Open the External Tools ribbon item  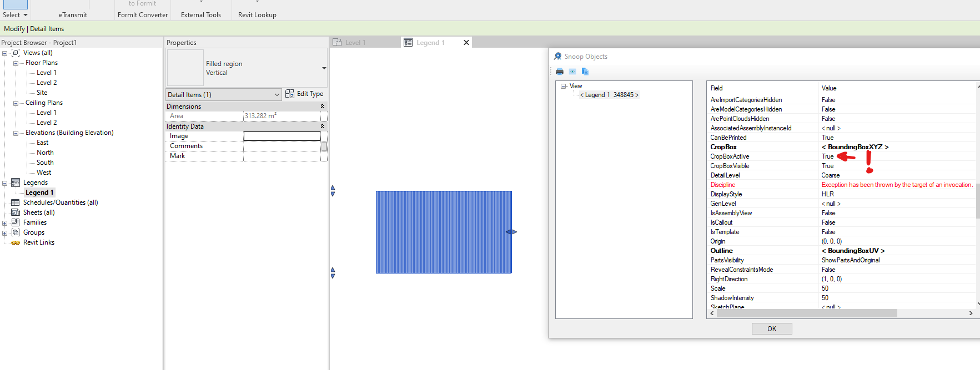point(201,15)
